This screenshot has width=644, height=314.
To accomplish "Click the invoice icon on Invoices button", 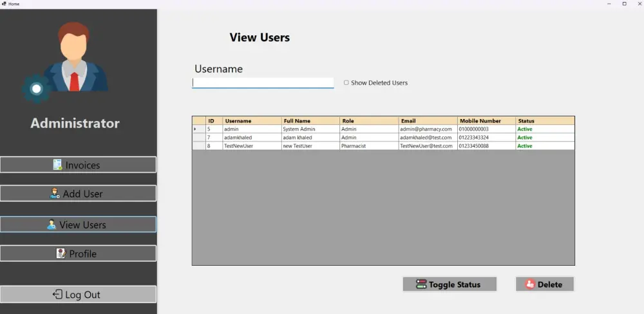I will click(57, 165).
